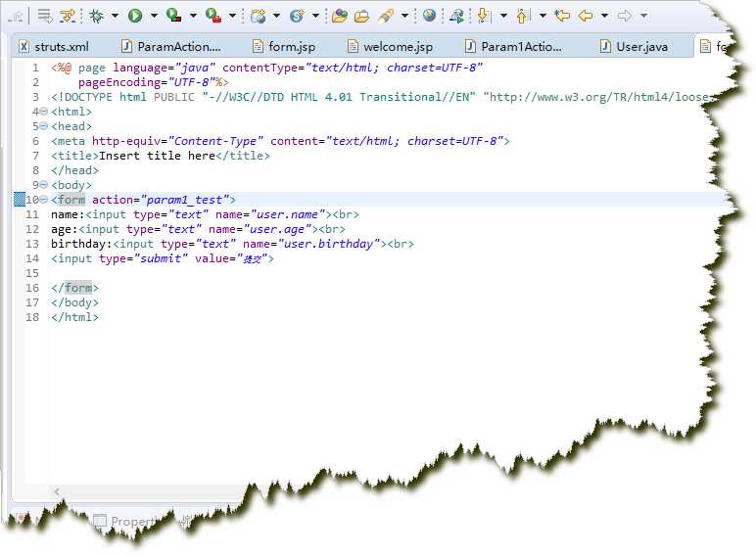Open the Search dropdown arrow
Viewport: 756px width, 555px height.
click(x=404, y=16)
